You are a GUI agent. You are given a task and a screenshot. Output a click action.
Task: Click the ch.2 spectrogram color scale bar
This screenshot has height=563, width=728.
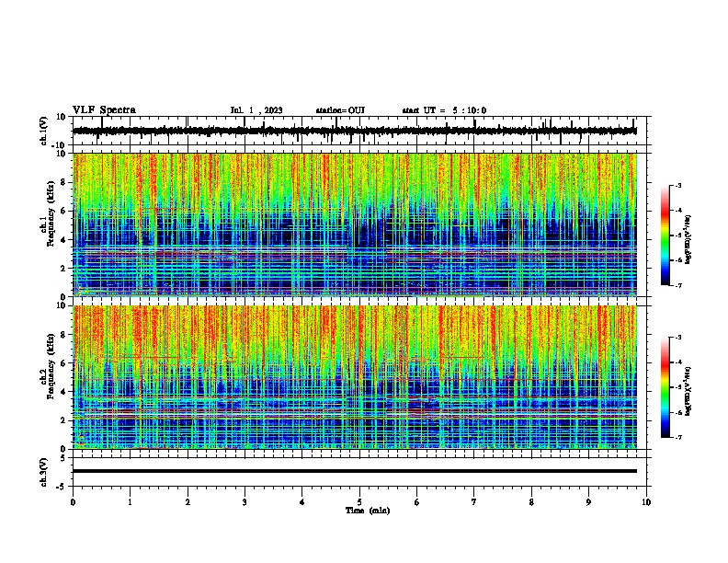click(x=665, y=387)
